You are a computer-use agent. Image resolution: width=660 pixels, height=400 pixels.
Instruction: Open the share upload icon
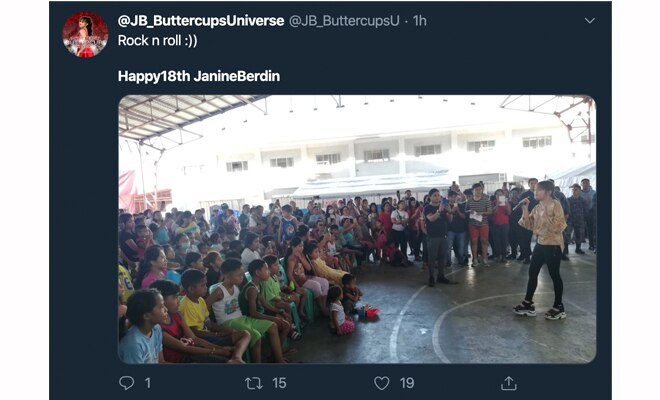[x=509, y=383]
